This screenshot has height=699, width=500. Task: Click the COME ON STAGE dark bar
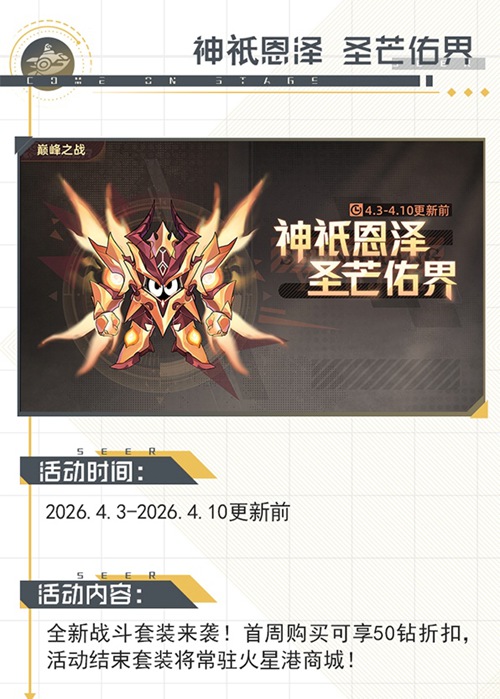coord(210,81)
